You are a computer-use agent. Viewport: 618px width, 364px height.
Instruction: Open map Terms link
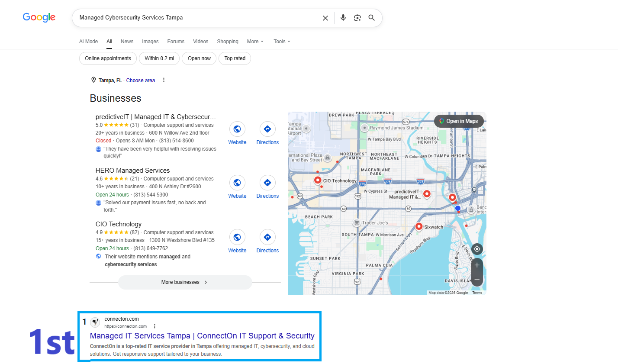pos(477,293)
